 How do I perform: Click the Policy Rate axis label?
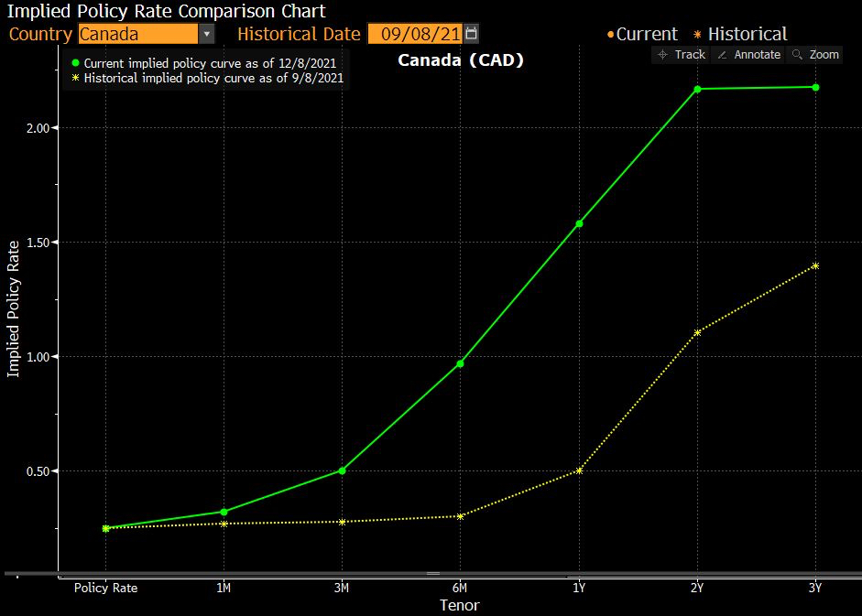105,588
